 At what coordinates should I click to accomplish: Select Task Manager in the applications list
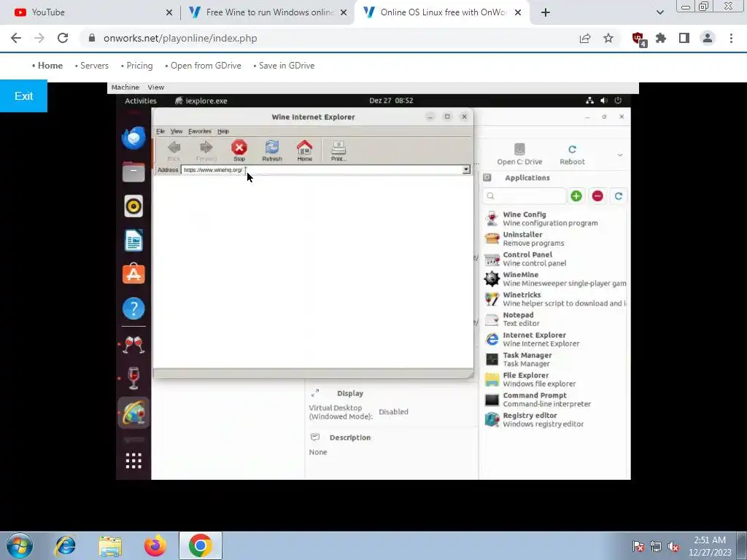[x=555, y=359]
